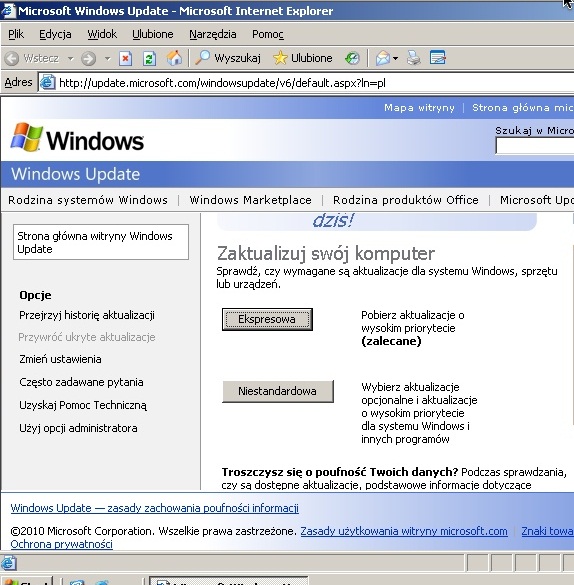Open Strona główna link in top banner
The image size is (574, 585).
click(523, 108)
